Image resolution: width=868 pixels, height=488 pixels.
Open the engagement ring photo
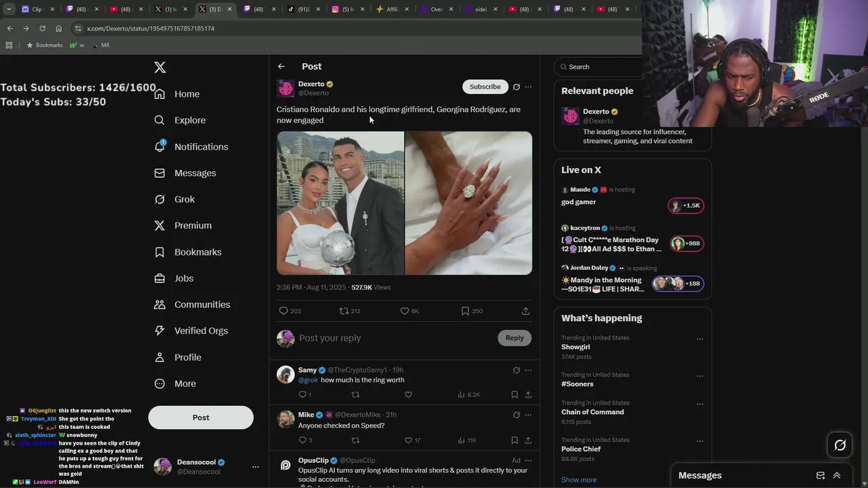(x=469, y=203)
